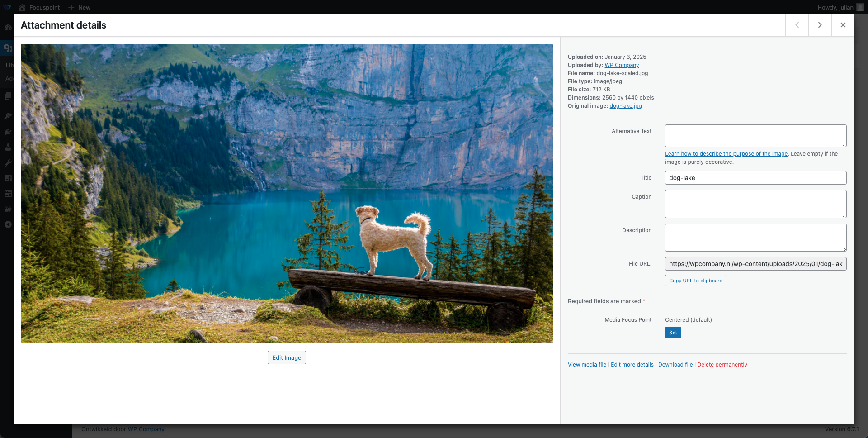This screenshot has height=438, width=868.
Task: Click into the Title field containing dog-lake
Action: [x=755, y=178]
